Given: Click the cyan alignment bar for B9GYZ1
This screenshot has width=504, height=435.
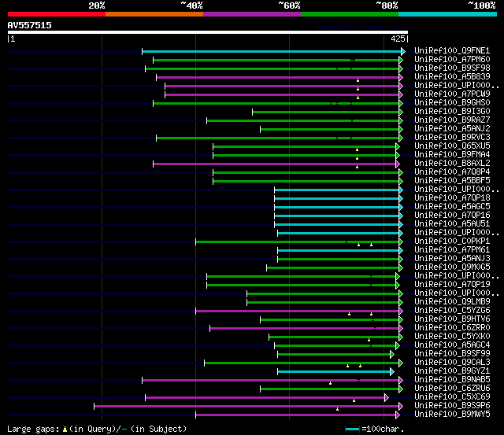Looking at the screenshot, I should click(334, 372).
